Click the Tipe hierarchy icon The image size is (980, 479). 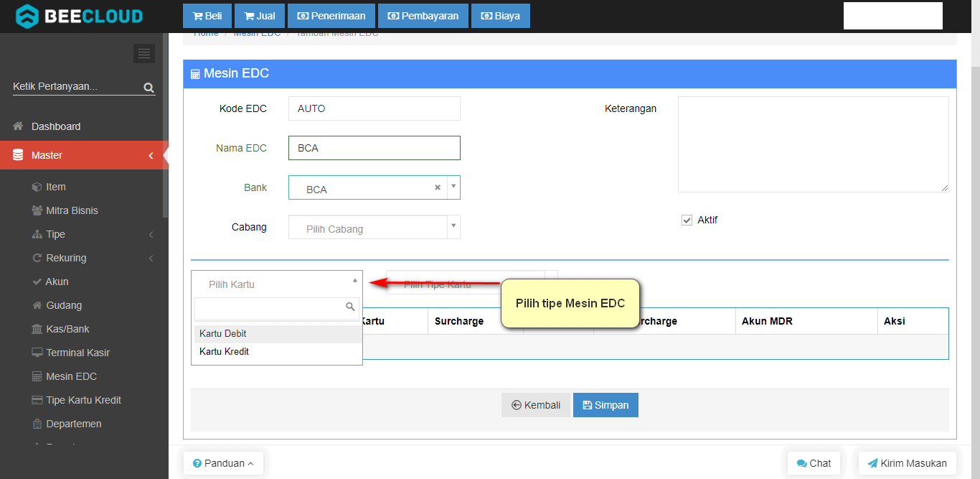tap(37, 234)
